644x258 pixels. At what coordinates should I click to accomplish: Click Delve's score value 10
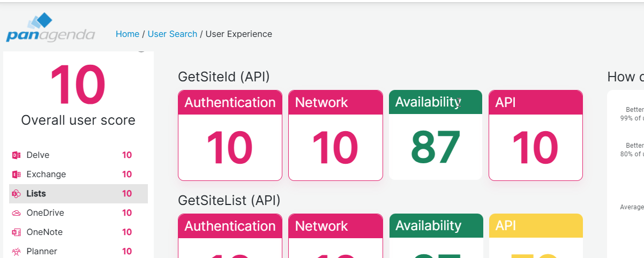pos(127,155)
